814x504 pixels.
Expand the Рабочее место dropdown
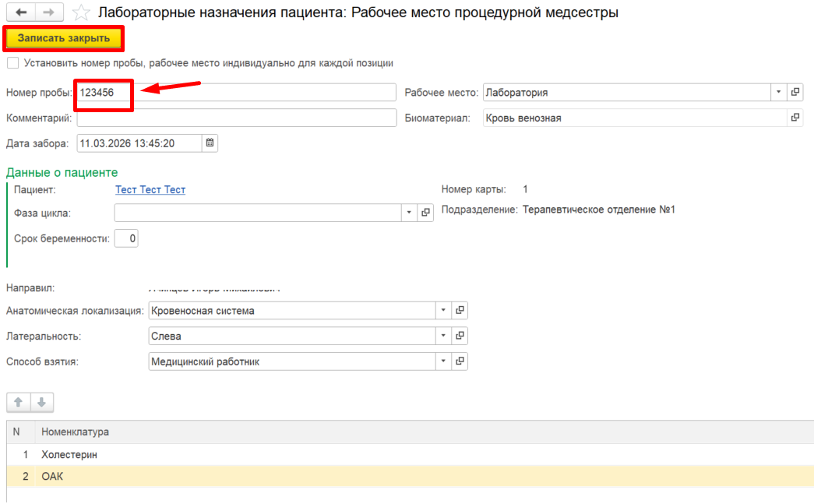click(779, 92)
